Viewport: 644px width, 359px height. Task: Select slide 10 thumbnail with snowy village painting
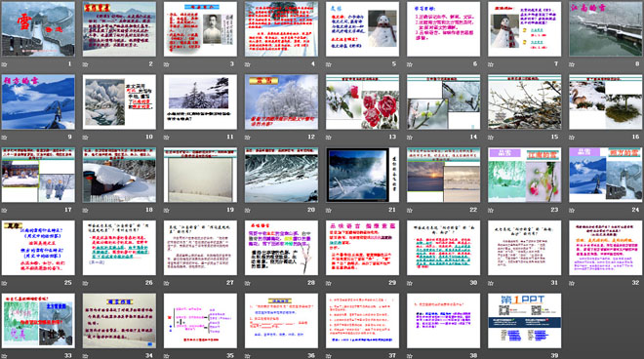coord(119,101)
